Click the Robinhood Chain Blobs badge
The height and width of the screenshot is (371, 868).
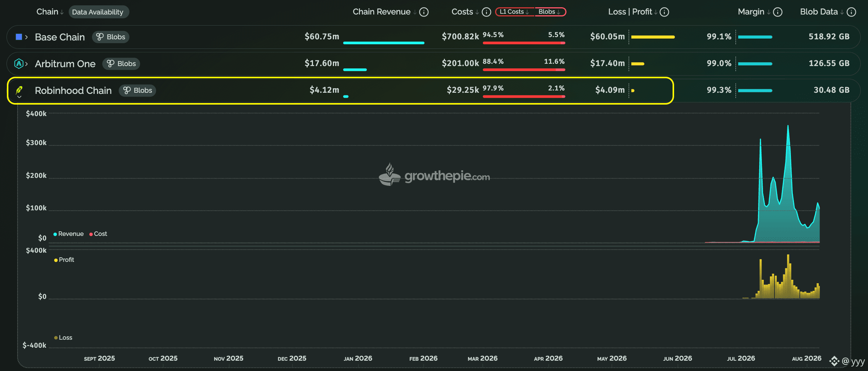137,90
